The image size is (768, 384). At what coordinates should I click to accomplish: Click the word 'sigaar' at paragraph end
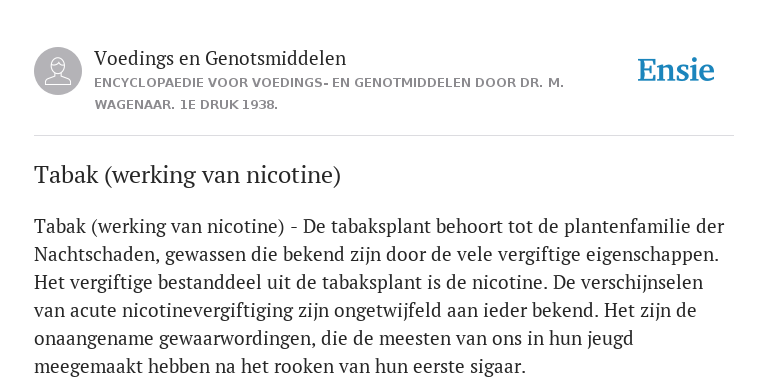pos(495,366)
